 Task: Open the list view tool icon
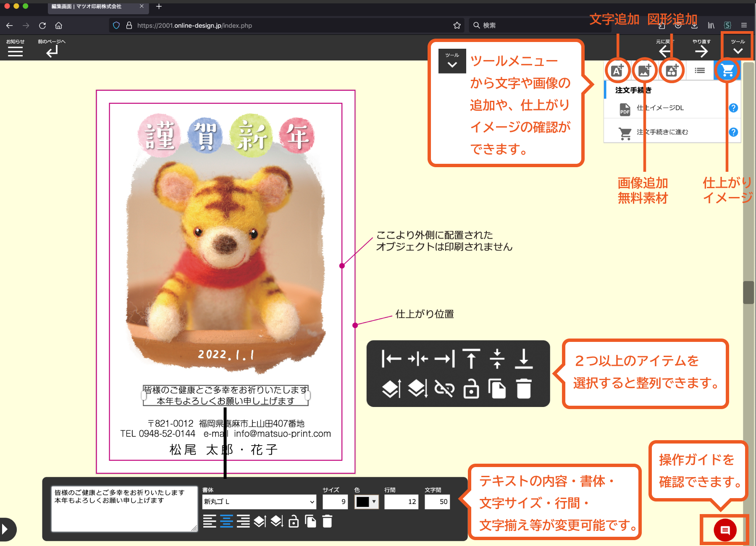pyautogui.click(x=700, y=70)
